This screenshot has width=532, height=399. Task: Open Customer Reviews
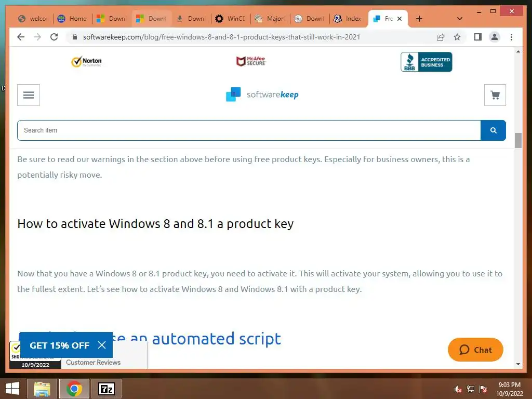pyautogui.click(x=94, y=362)
